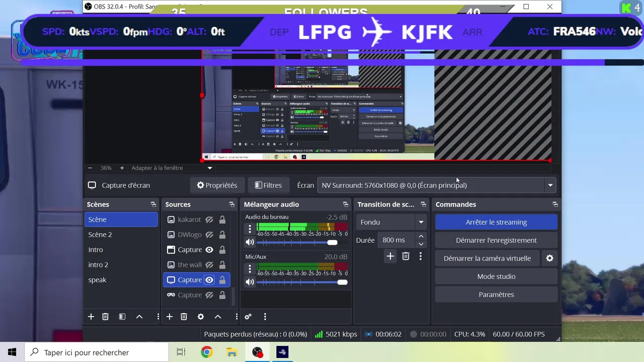Open Windows Task View button
The height and width of the screenshot is (362, 644).
(181, 352)
